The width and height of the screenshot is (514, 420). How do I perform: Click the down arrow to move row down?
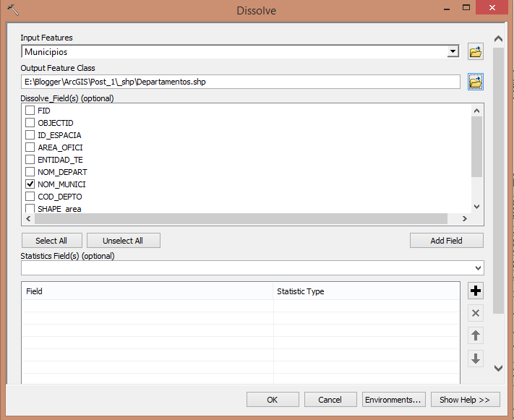coord(476,358)
